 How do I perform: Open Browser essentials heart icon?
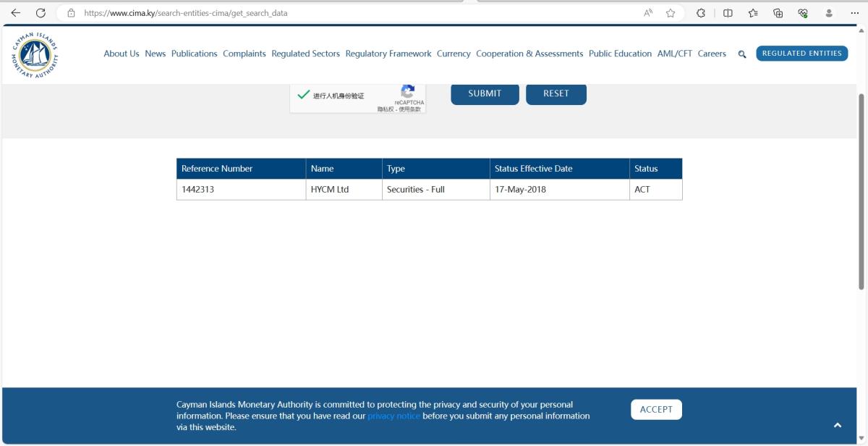(x=803, y=13)
